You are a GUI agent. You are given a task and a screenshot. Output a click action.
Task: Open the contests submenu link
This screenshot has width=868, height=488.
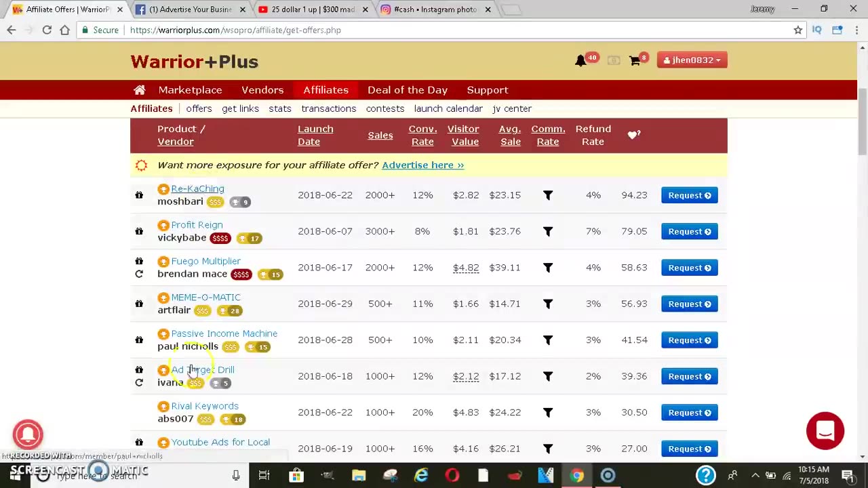point(385,108)
